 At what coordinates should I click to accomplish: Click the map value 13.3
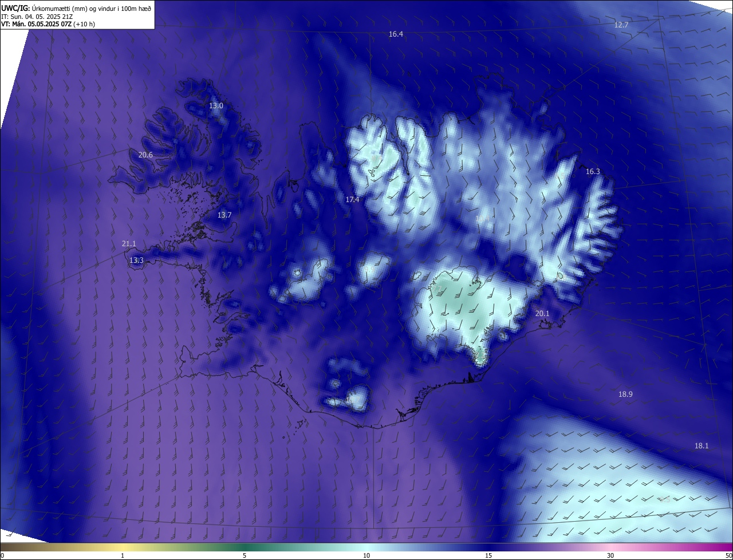click(x=136, y=261)
